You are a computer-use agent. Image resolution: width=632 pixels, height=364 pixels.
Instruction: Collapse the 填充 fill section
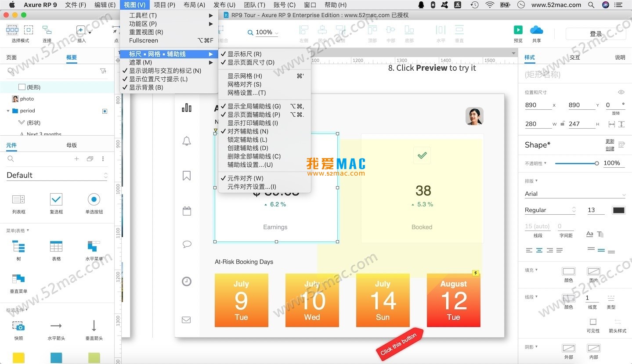pos(536,270)
